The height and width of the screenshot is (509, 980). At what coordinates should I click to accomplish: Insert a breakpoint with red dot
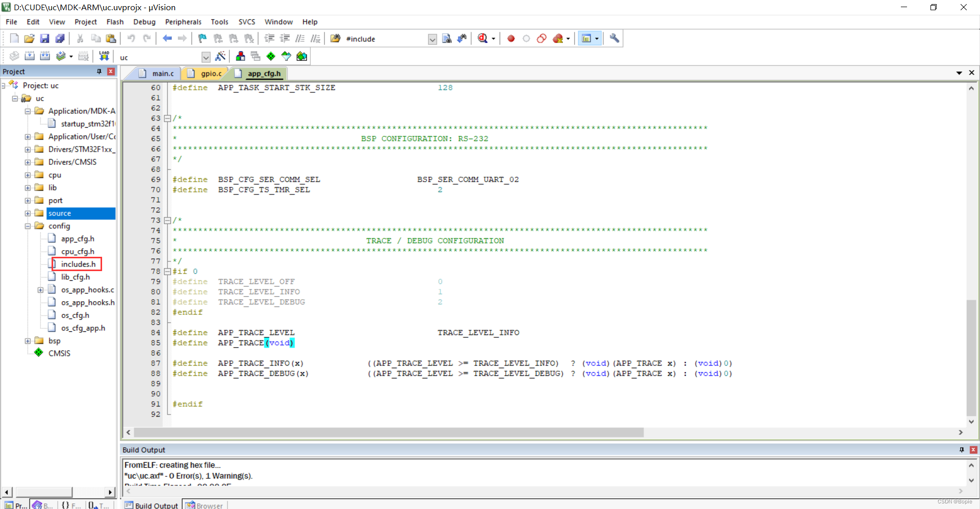click(511, 38)
